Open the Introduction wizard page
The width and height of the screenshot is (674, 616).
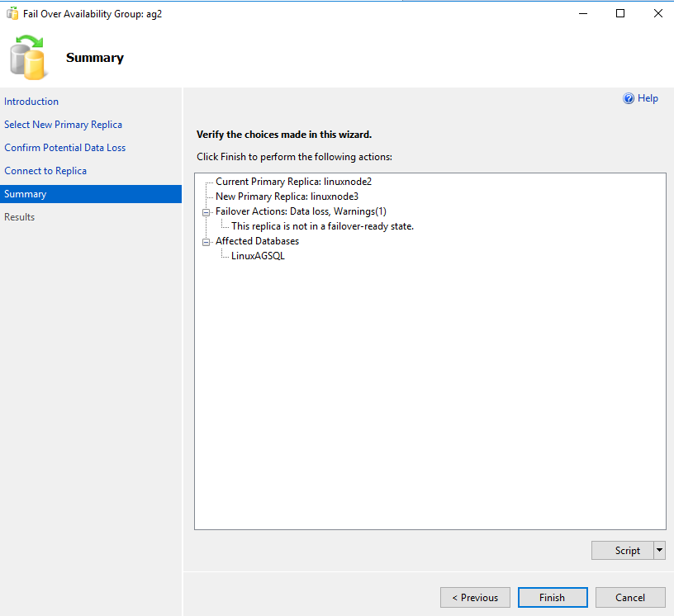(31, 102)
